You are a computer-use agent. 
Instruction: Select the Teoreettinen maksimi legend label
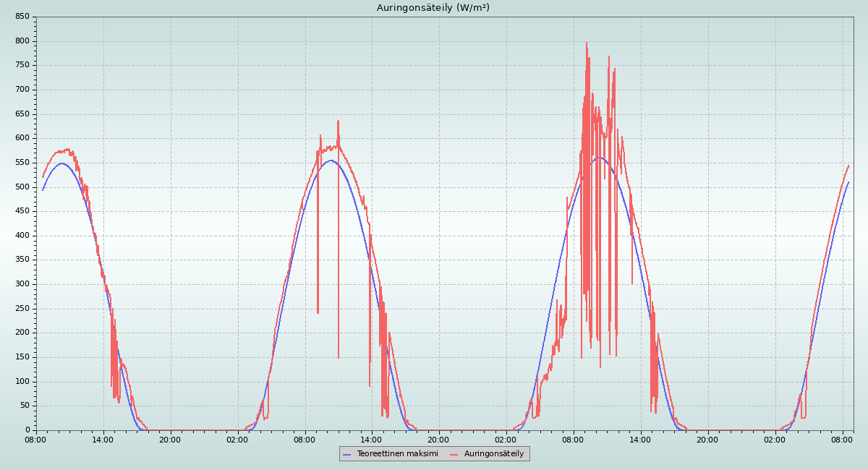point(397,453)
